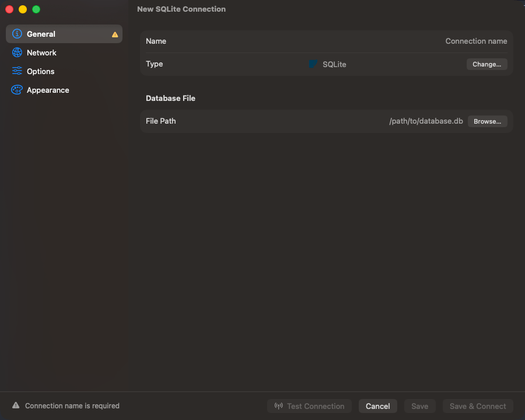Browse for a database file
Image resolution: width=525 pixels, height=420 pixels.
pyautogui.click(x=488, y=121)
